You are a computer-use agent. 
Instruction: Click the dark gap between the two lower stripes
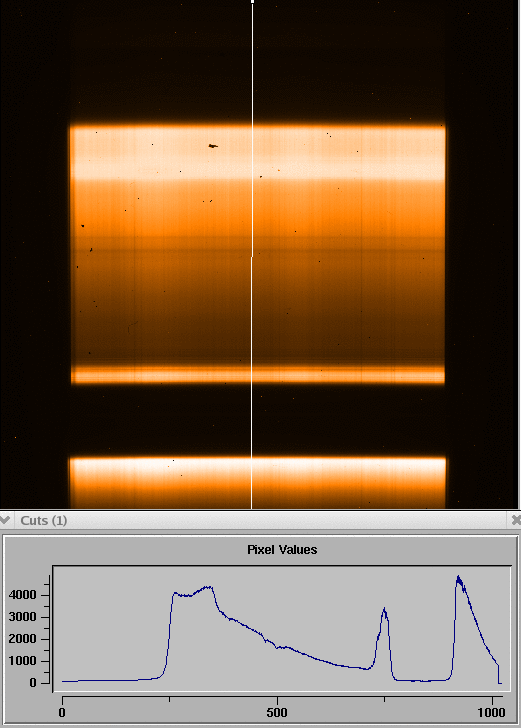[258, 420]
